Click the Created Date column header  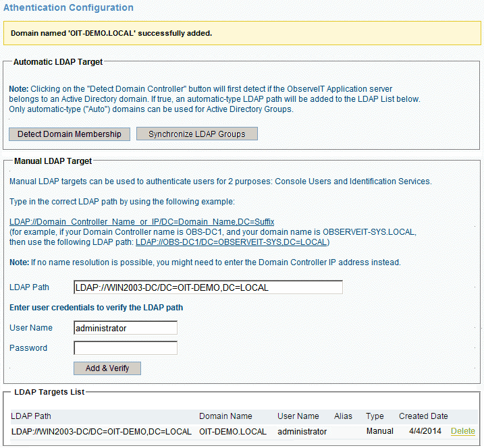(423, 416)
